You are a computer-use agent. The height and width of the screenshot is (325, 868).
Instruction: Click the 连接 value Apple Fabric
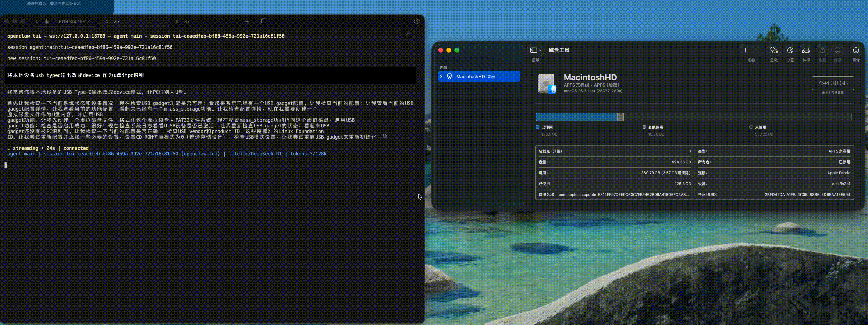click(839, 173)
